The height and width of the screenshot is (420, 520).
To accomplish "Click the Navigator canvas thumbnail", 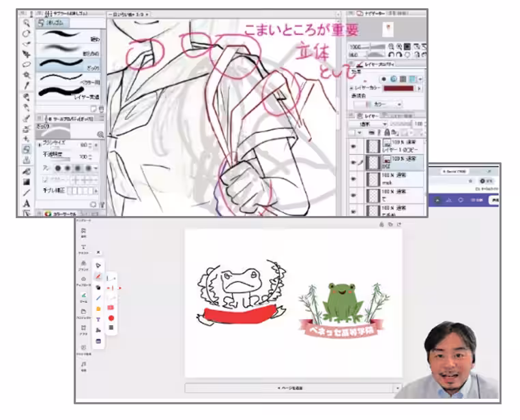I will pos(388,29).
